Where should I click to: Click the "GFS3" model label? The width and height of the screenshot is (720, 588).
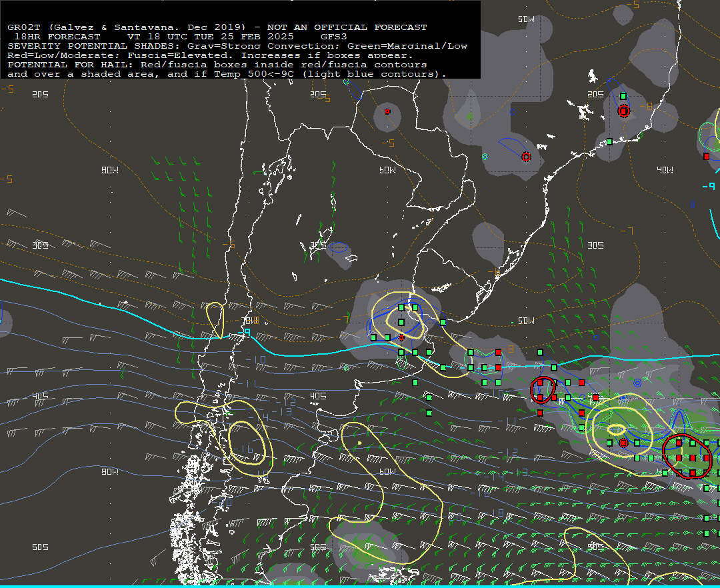coord(334,37)
